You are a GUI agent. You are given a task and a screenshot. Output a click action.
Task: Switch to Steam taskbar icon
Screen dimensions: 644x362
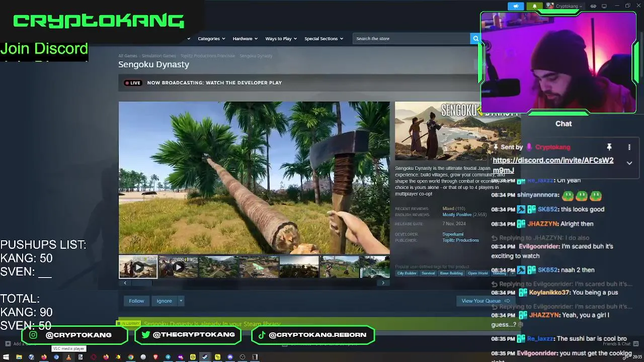tap(205, 357)
